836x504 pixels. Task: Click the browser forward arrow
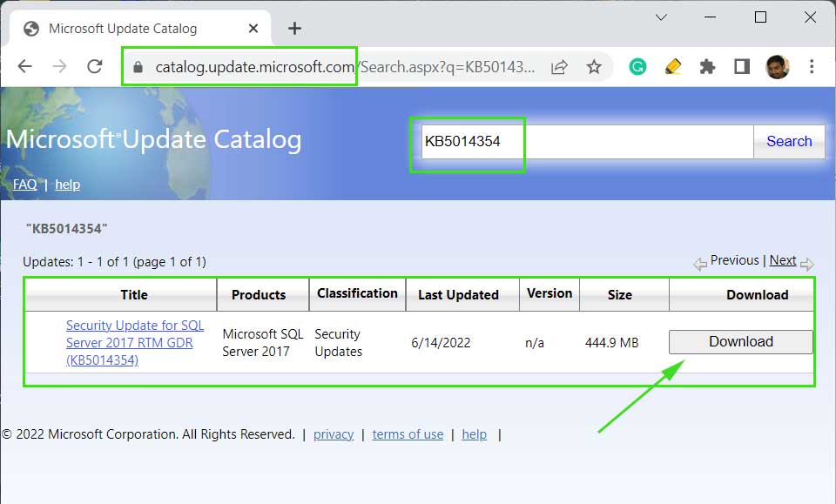pyautogui.click(x=60, y=67)
